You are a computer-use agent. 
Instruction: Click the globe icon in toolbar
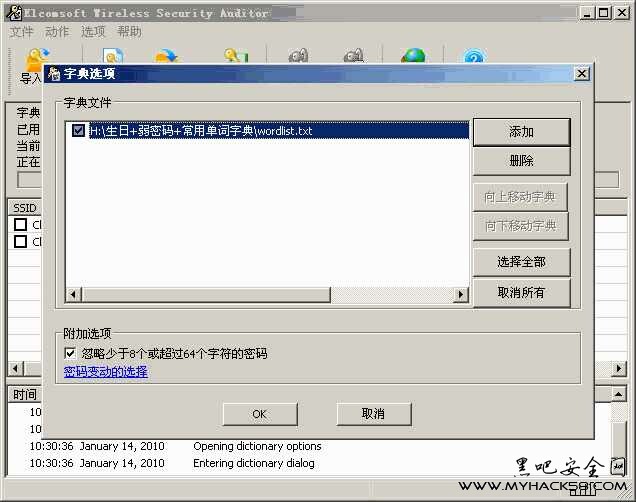(413, 59)
